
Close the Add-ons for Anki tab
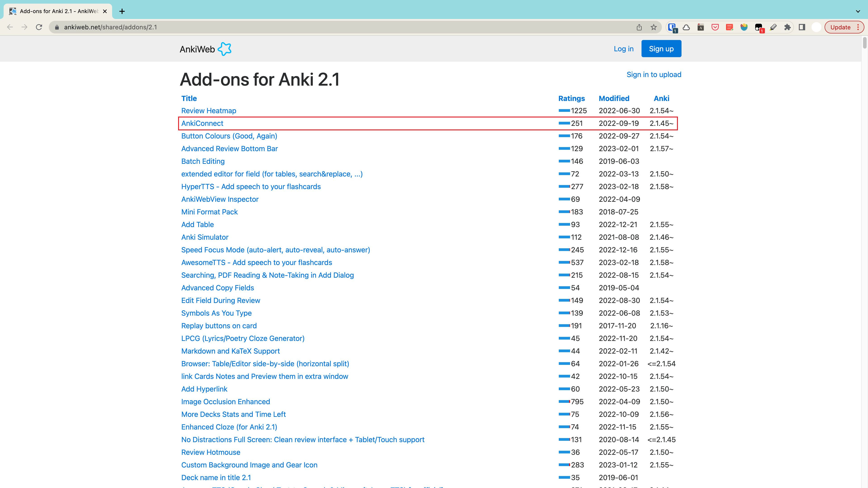click(x=105, y=11)
